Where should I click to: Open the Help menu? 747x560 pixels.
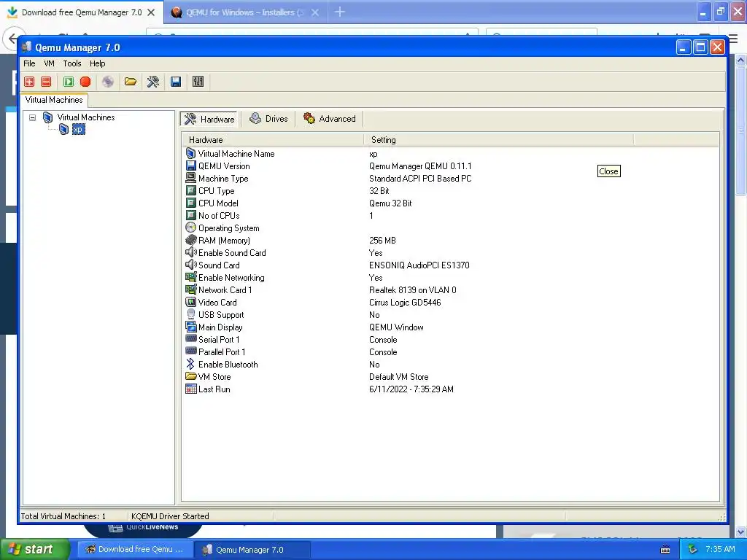click(x=97, y=63)
